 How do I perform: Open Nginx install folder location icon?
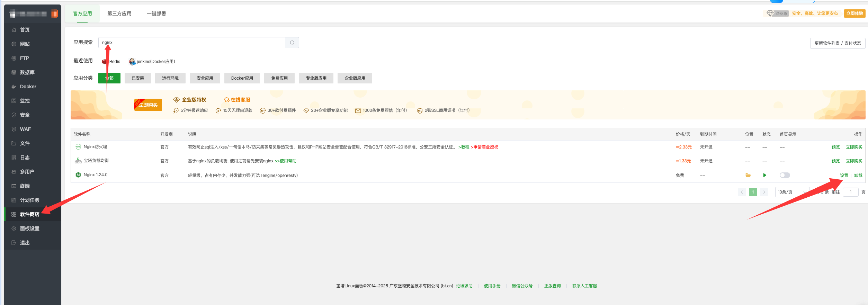click(x=748, y=175)
